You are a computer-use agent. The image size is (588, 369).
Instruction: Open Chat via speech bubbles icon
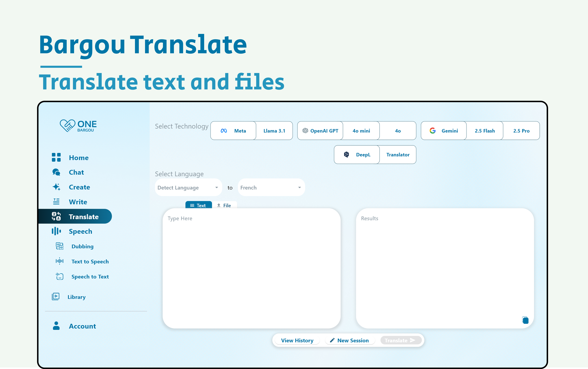click(56, 172)
